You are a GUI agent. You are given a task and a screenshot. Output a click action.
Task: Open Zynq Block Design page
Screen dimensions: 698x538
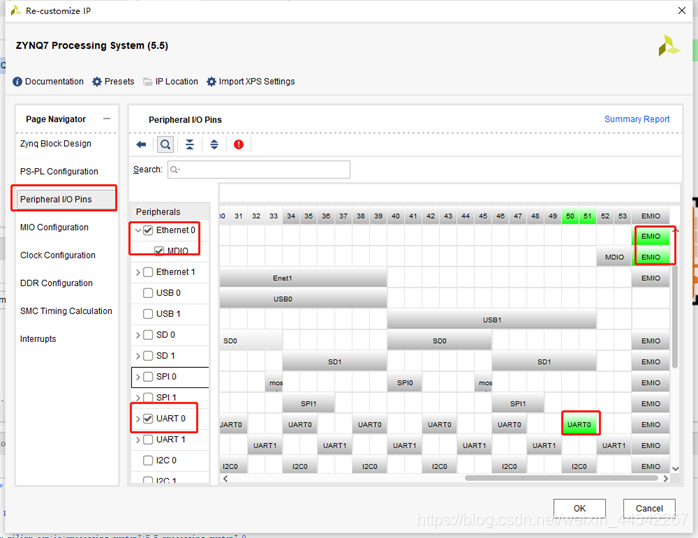pyautogui.click(x=56, y=144)
